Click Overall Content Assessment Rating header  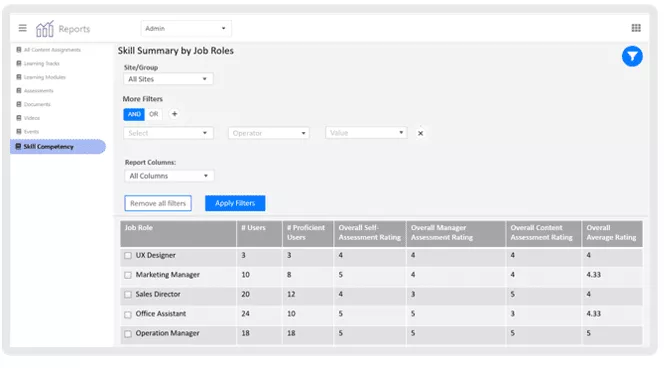[544, 234]
